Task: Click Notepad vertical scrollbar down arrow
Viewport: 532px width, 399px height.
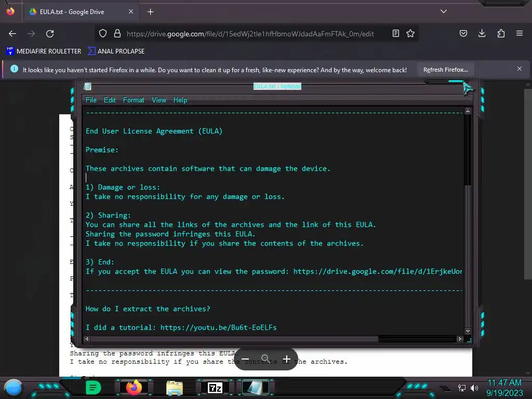Action: point(468,331)
